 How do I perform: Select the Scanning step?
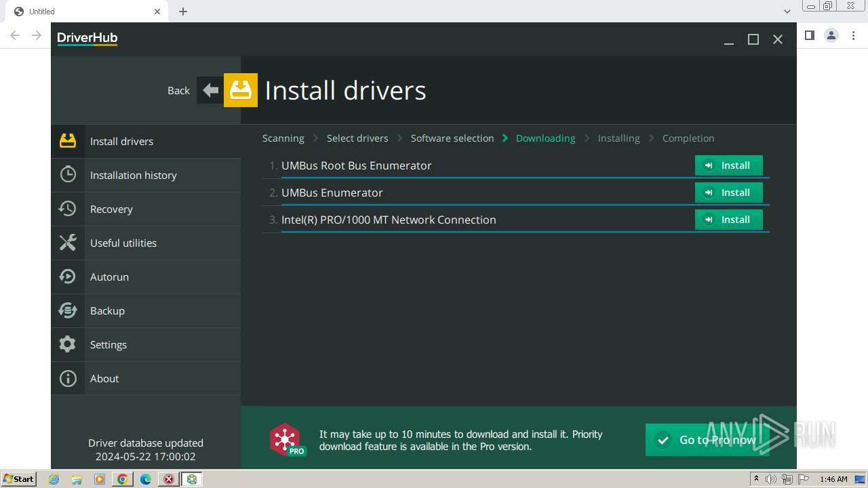click(x=283, y=138)
